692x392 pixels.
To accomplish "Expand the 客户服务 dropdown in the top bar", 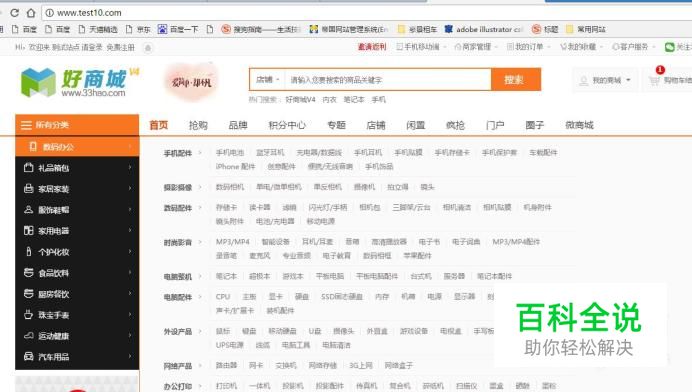I will (633, 47).
